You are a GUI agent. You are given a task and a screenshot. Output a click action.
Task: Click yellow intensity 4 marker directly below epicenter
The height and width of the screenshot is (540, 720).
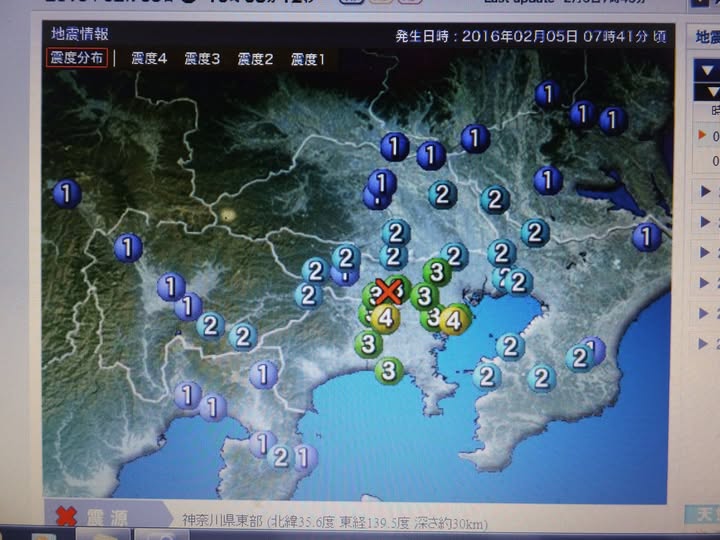[x=385, y=319]
